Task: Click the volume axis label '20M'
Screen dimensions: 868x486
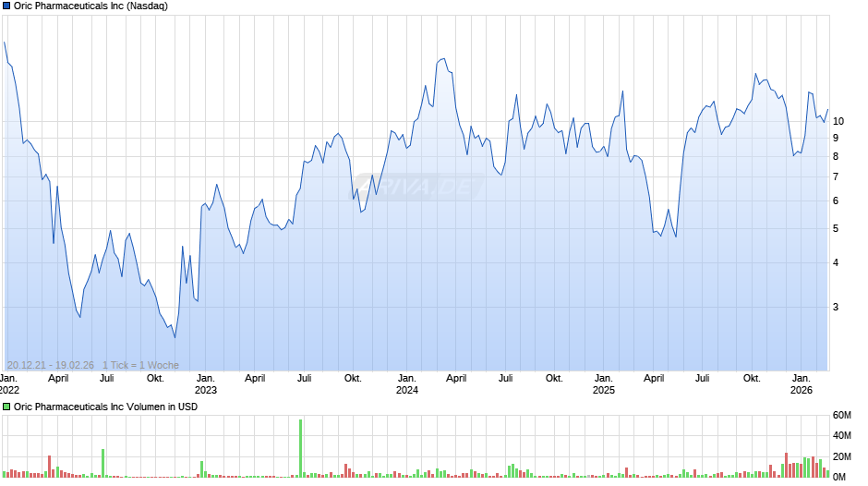Action: 841,456
